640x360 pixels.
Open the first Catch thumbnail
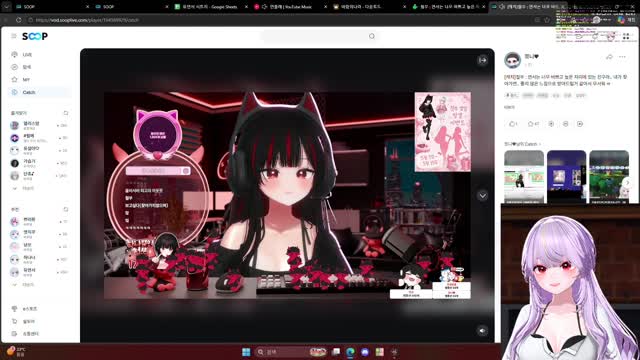click(524, 177)
